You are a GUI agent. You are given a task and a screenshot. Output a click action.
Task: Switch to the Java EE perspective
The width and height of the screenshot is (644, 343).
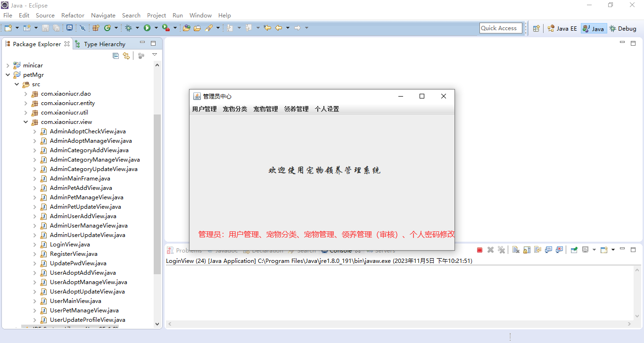(x=562, y=28)
